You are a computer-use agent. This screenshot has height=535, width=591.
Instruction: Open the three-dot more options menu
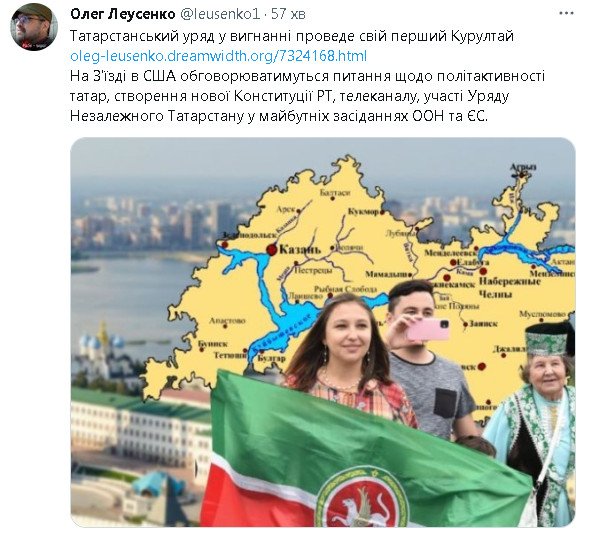[566, 14]
